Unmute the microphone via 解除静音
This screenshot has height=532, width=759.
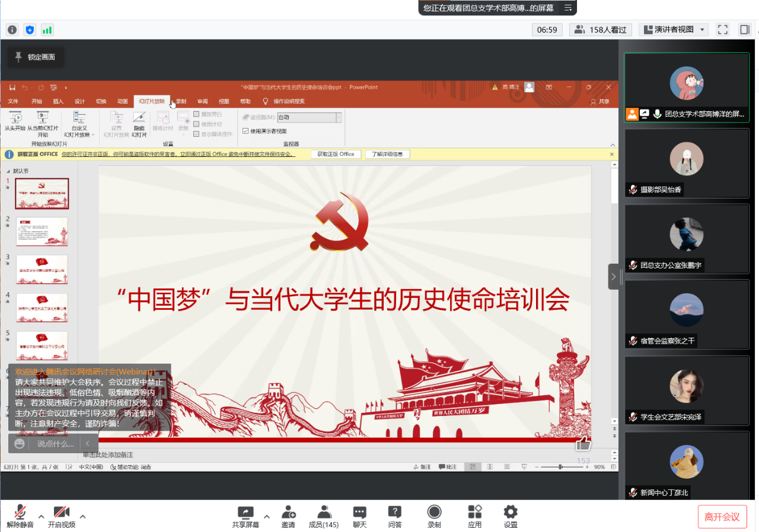(20, 517)
